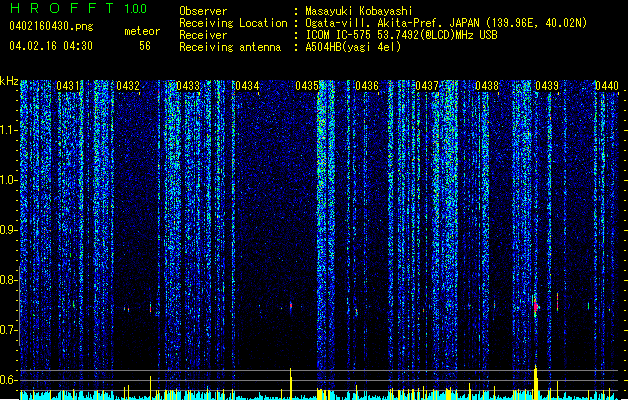Click the 0433 time marker
Viewport: 629px width, 400px height.
pos(188,86)
